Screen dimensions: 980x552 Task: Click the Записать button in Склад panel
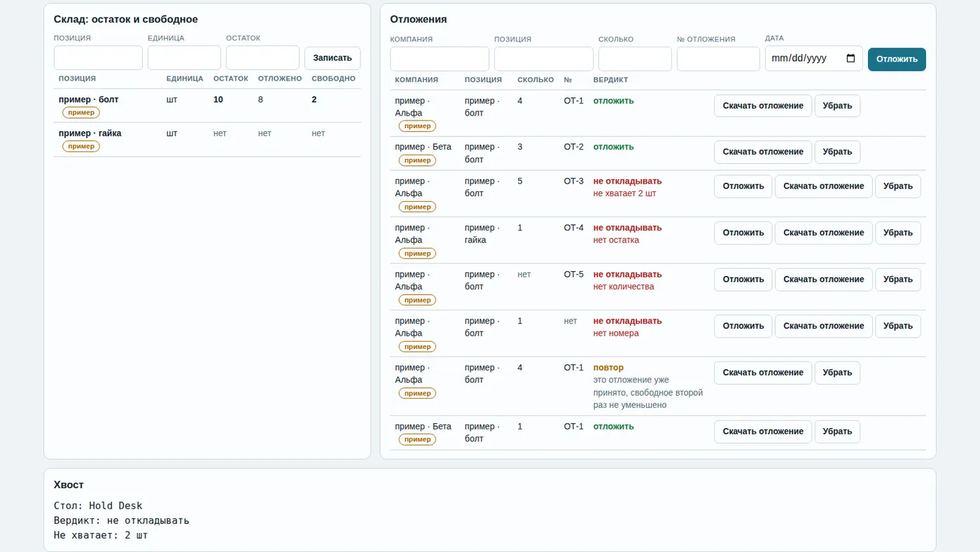[332, 58]
